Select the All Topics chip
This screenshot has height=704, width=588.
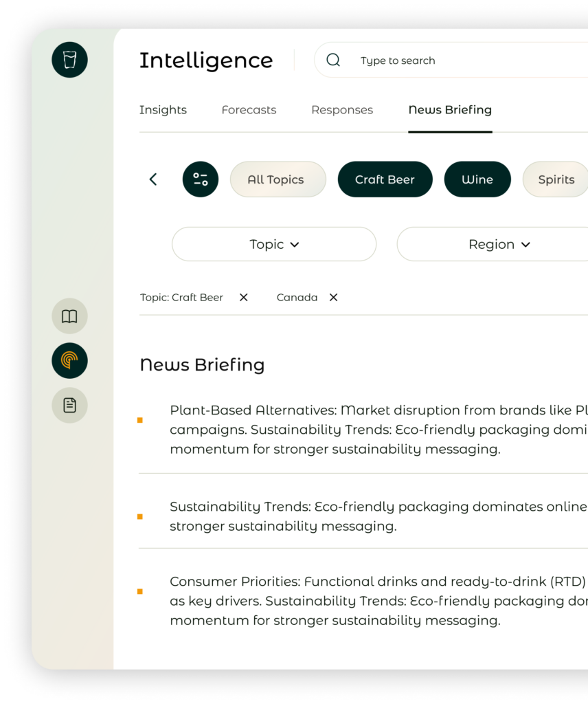[x=275, y=179]
